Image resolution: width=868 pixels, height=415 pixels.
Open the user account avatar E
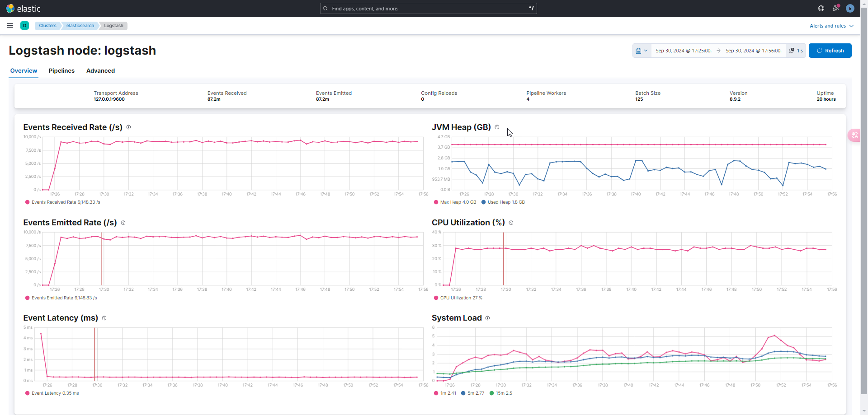[x=850, y=9]
